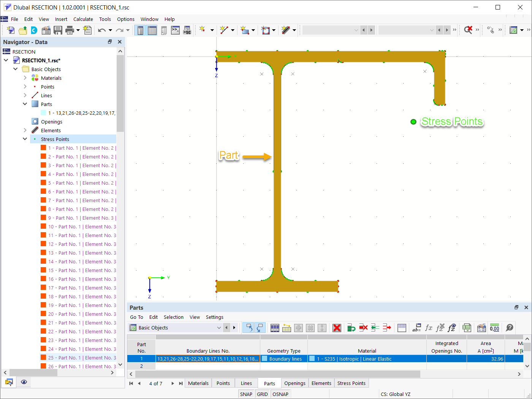The height and width of the screenshot is (399, 532).
Task: Go to the first table page
Action: pos(131,383)
